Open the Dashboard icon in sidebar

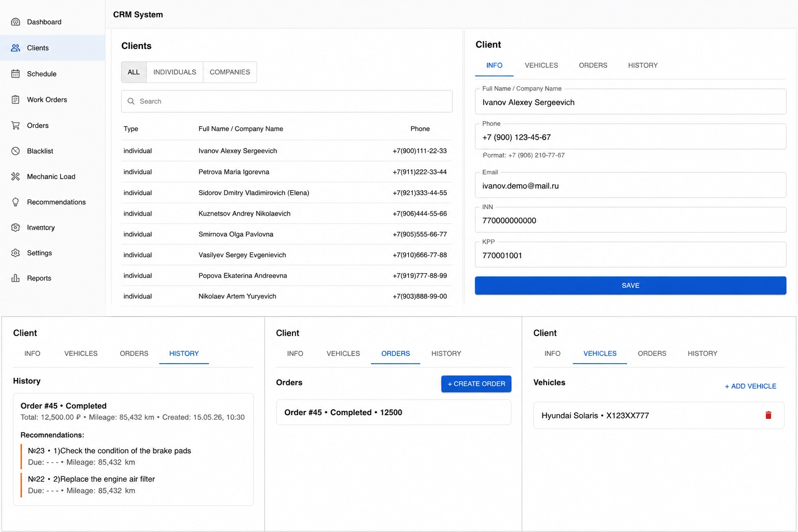[x=16, y=22]
